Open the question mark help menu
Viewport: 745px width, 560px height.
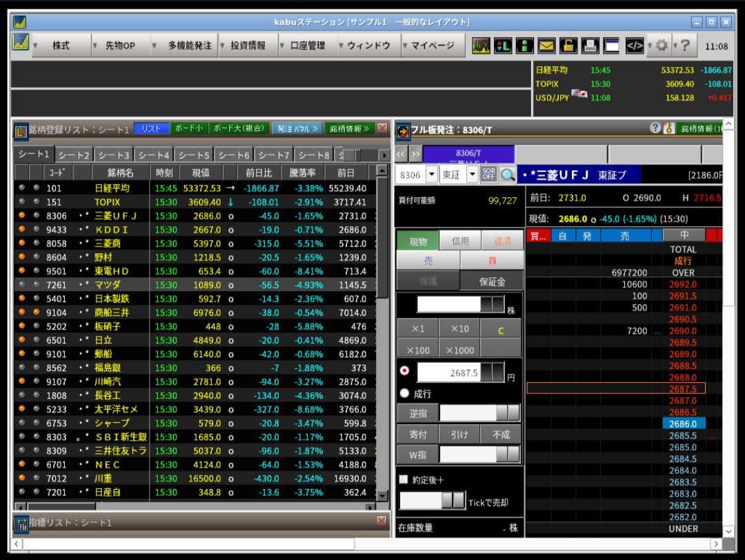[x=685, y=46]
